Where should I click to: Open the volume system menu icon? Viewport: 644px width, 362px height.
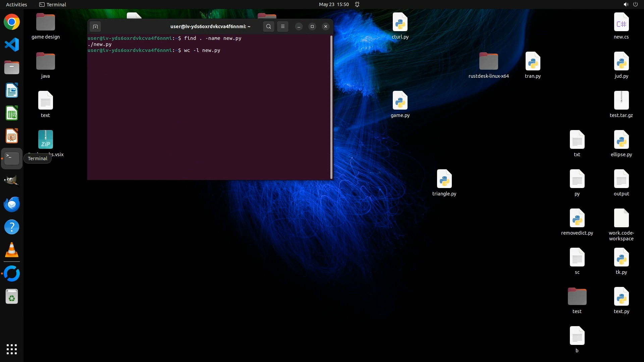626,4
